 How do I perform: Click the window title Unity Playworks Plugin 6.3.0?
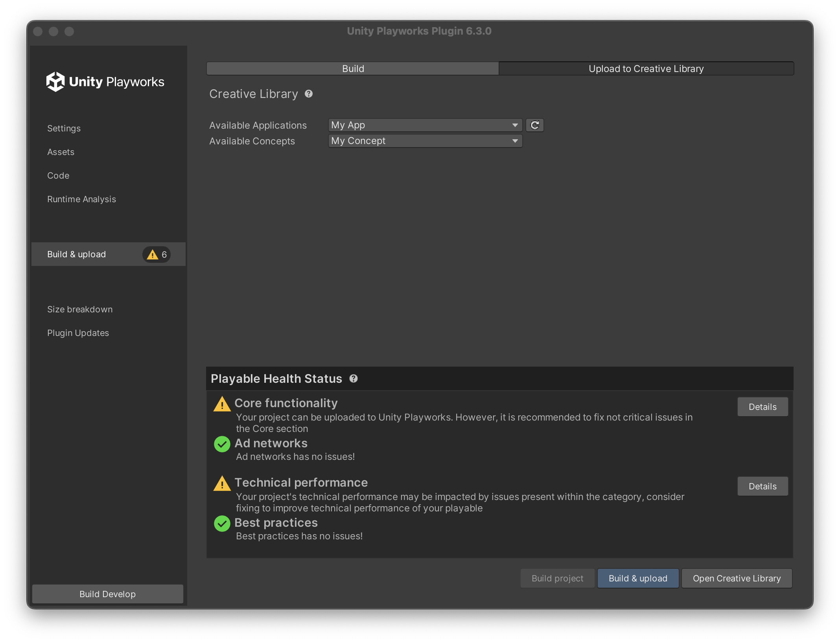click(419, 31)
